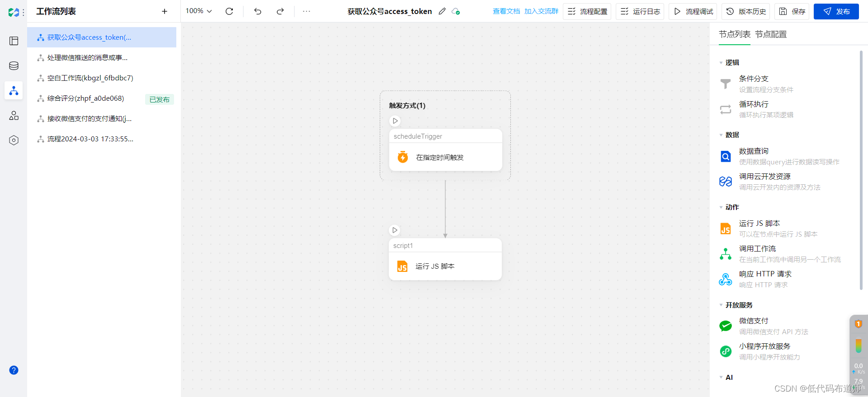Switch to the 节点列表 tab
868x397 pixels.
(735, 34)
